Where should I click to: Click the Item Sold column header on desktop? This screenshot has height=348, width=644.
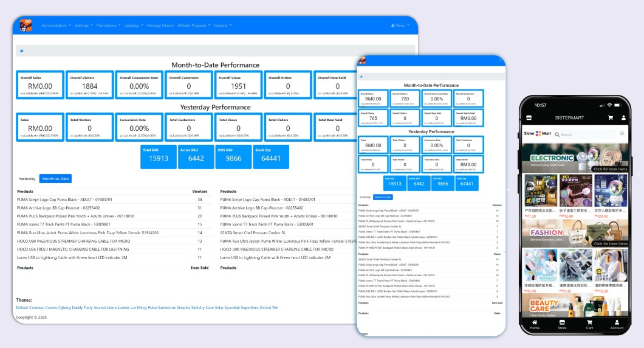click(x=200, y=268)
